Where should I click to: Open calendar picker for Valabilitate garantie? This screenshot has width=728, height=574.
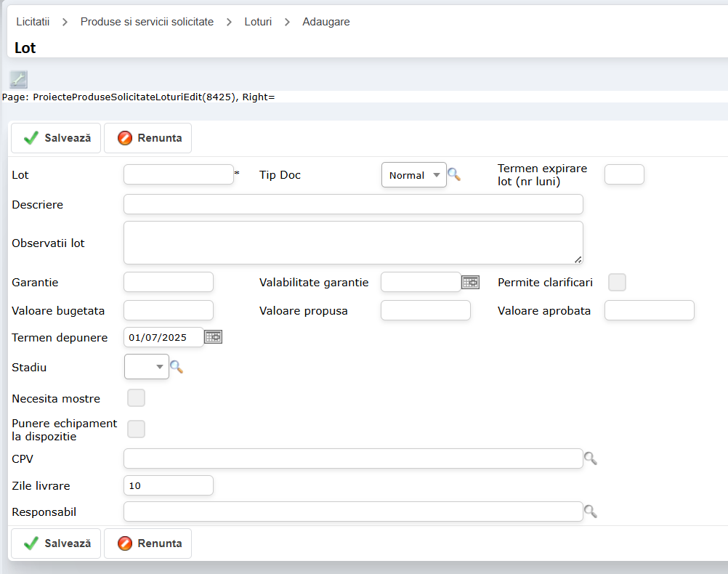click(x=471, y=282)
